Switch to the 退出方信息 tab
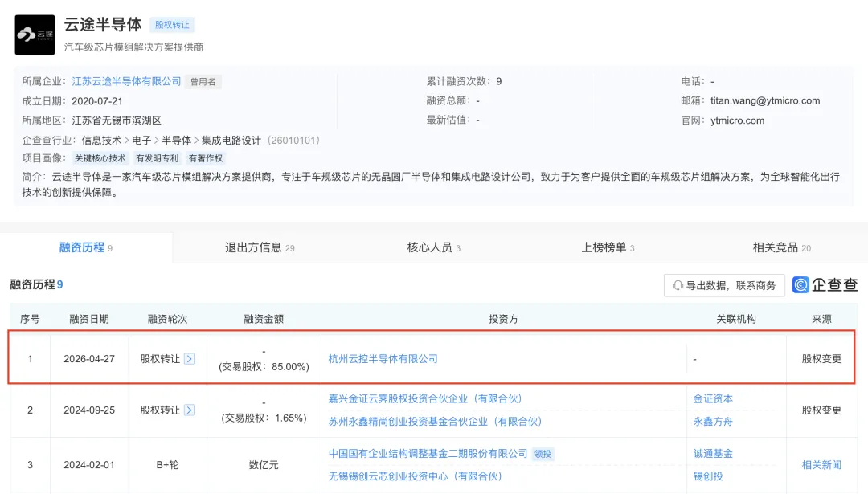This screenshot has width=868, height=494. tap(260, 247)
